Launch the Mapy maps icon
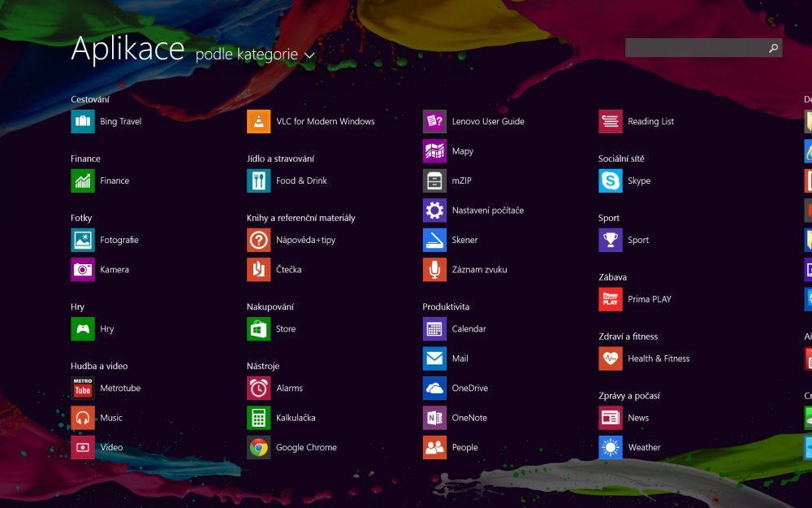This screenshot has width=812, height=508. 434,151
